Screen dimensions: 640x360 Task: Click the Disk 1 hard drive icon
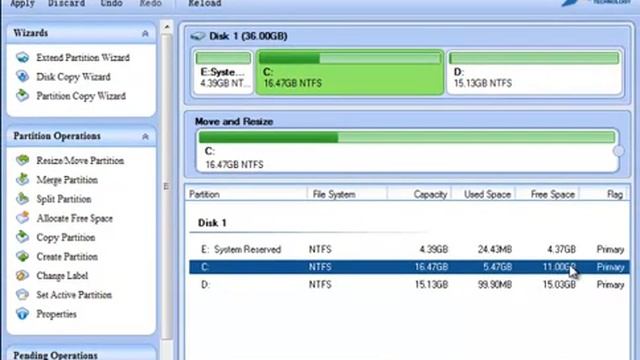pos(198,36)
